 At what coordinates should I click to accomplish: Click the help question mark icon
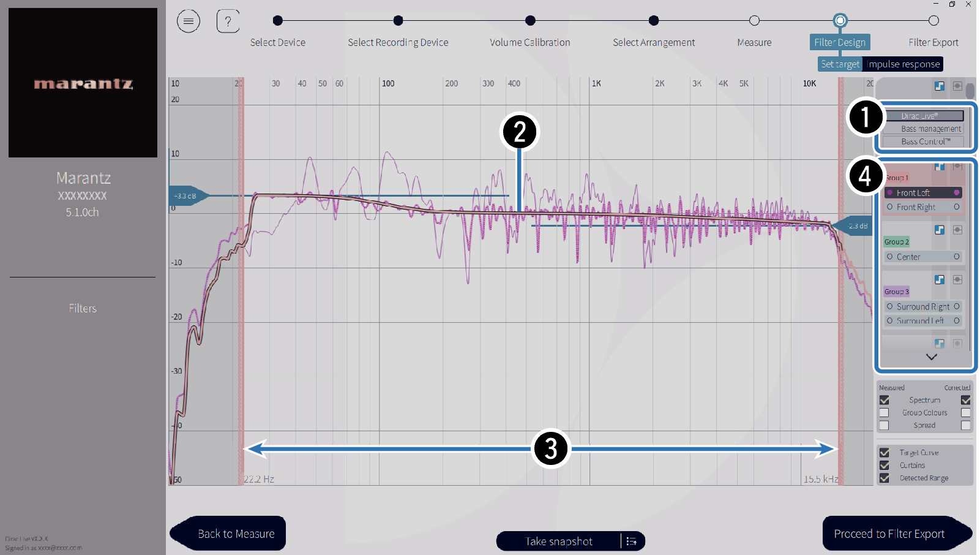point(228,21)
